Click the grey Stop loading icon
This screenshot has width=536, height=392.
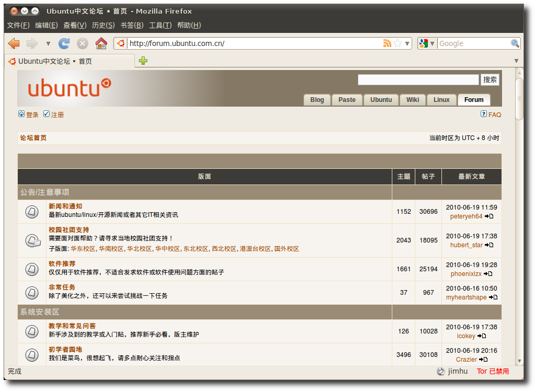[82, 43]
